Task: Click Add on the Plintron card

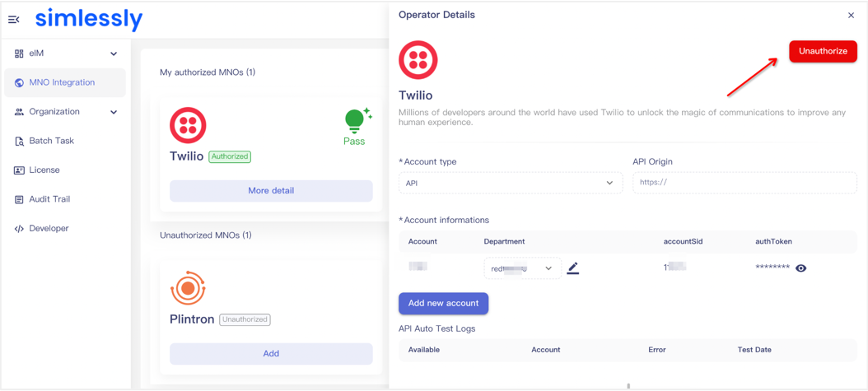Action: coord(271,354)
